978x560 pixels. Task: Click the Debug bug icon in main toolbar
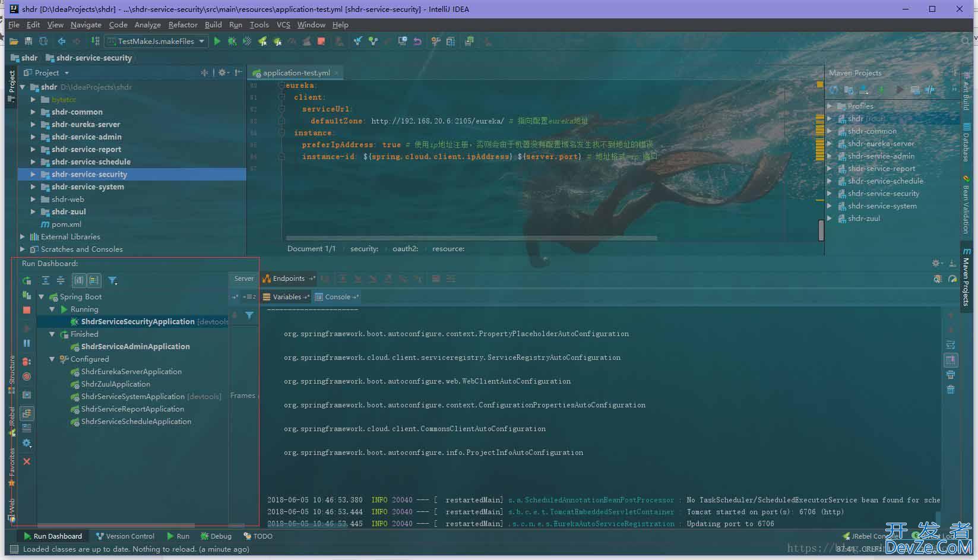point(232,41)
